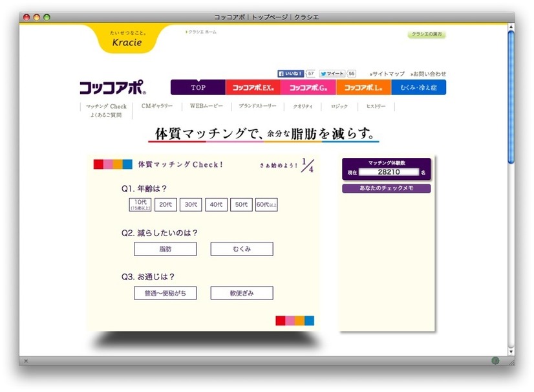
Task: Click the Q3. お通じは？ question text
Action: 148,277
